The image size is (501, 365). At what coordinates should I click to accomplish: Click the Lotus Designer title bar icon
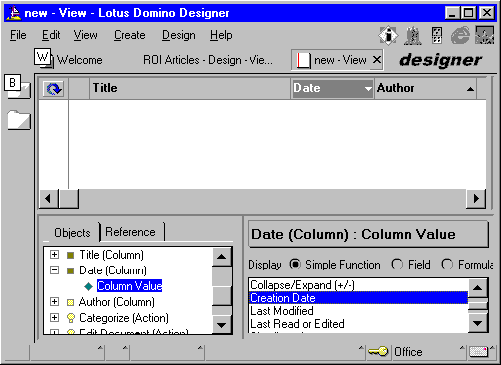14,13
